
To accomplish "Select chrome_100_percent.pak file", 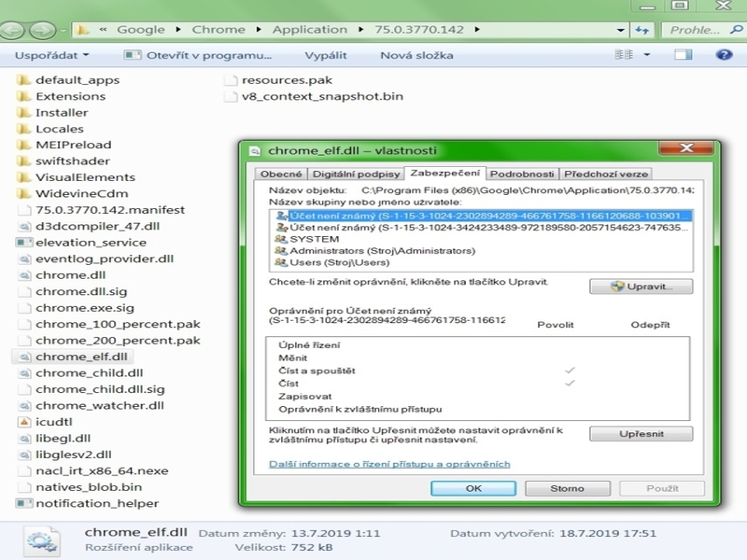I will click(x=108, y=324).
